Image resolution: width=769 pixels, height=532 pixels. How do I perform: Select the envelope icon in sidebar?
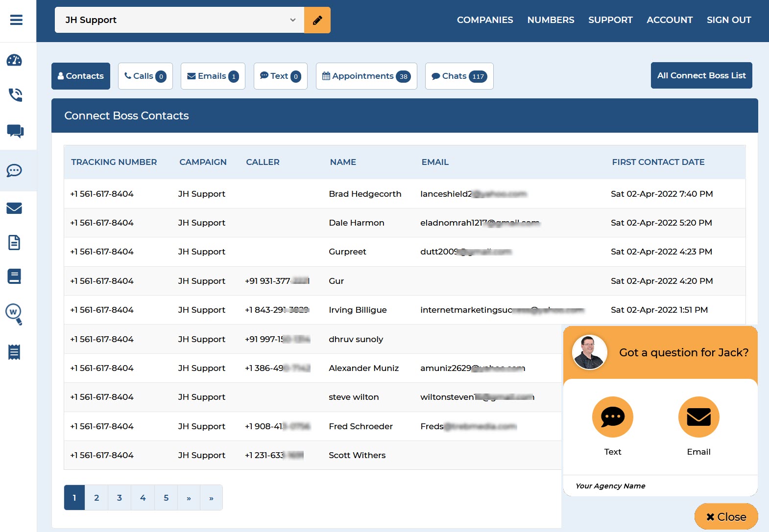tap(14, 208)
